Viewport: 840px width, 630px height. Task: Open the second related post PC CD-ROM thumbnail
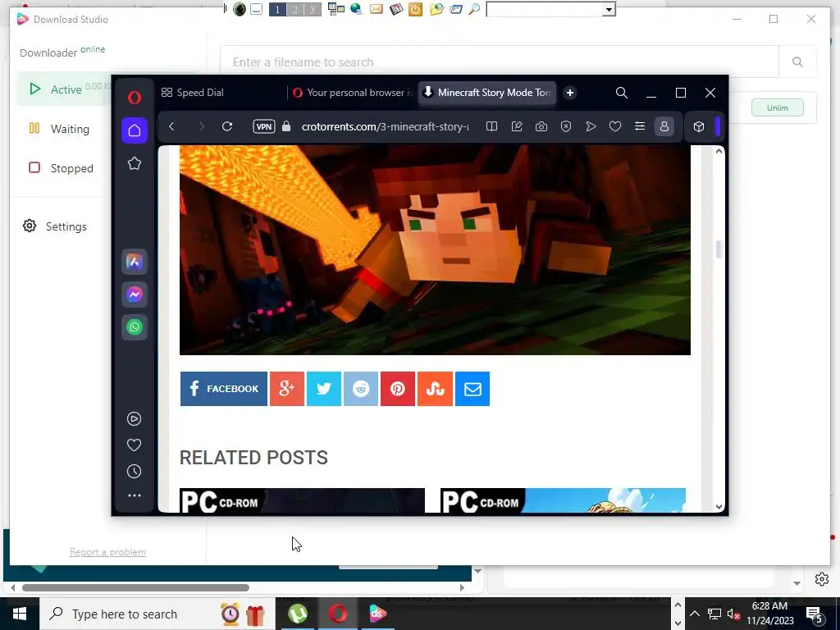point(563,500)
